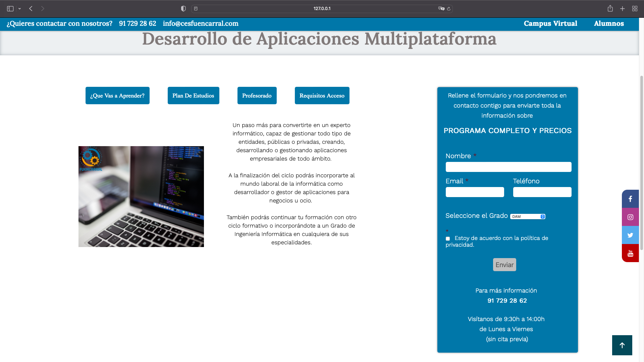Click the 127.0.0.1 address bar
Image resolution: width=644 pixels, height=362 pixels.
pos(322,9)
